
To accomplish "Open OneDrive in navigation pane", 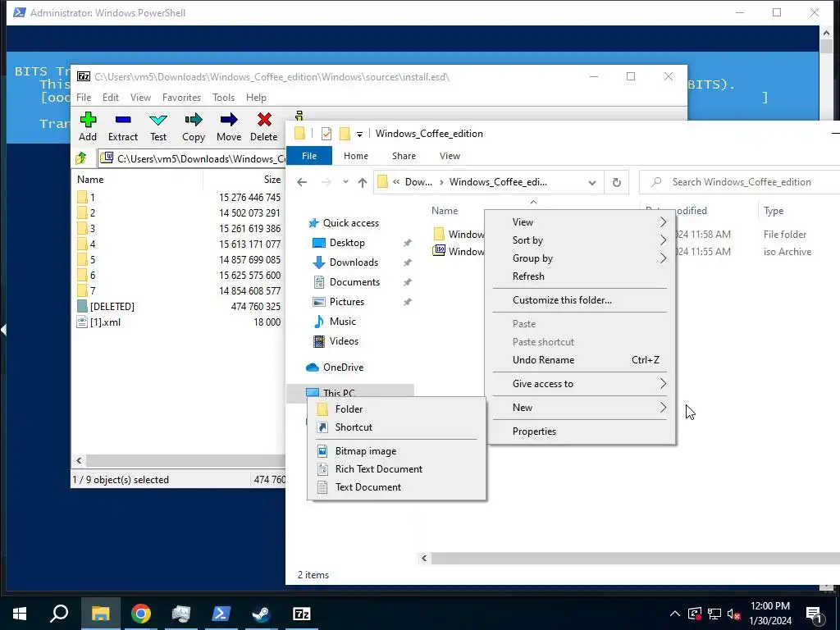I will [343, 367].
